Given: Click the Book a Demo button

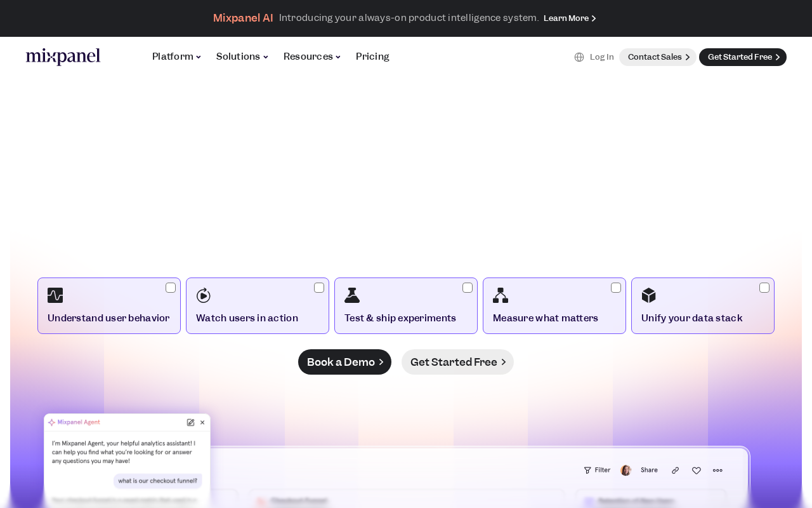Looking at the screenshot, I should (x=344, y=362).
